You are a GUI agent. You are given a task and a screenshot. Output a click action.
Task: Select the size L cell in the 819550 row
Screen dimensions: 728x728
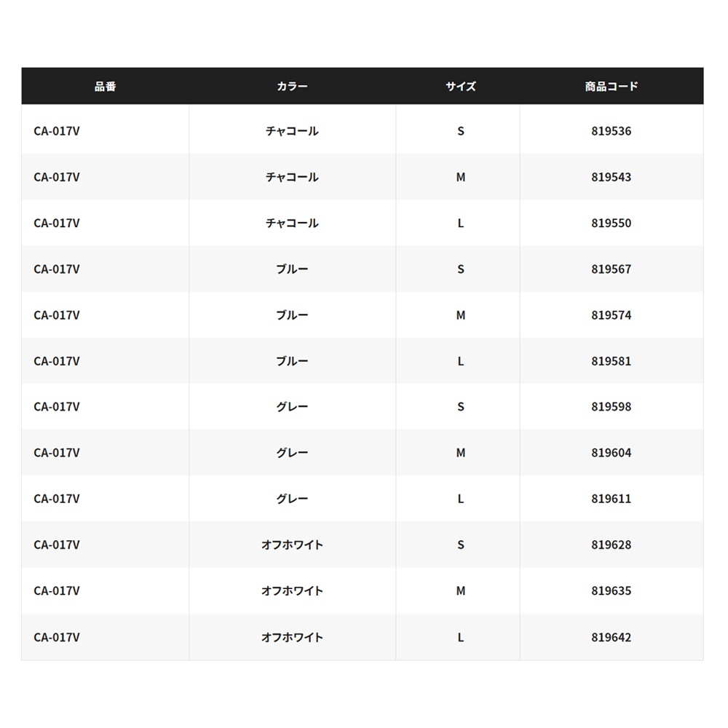click(461, 223)
